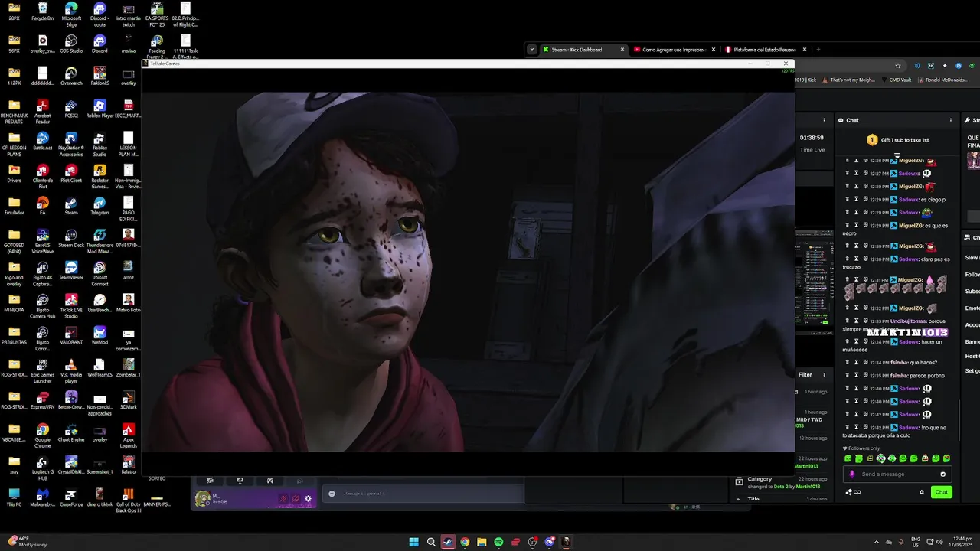Click Gift 1 sub to take 1st
The height and width of the screenshot is (551, 980).
[x=897, y=140]
